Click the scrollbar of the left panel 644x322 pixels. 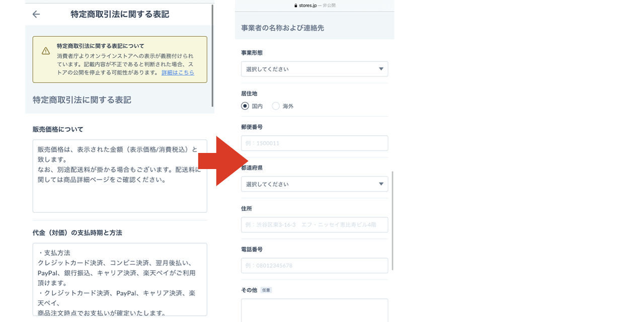click(213, 55)
